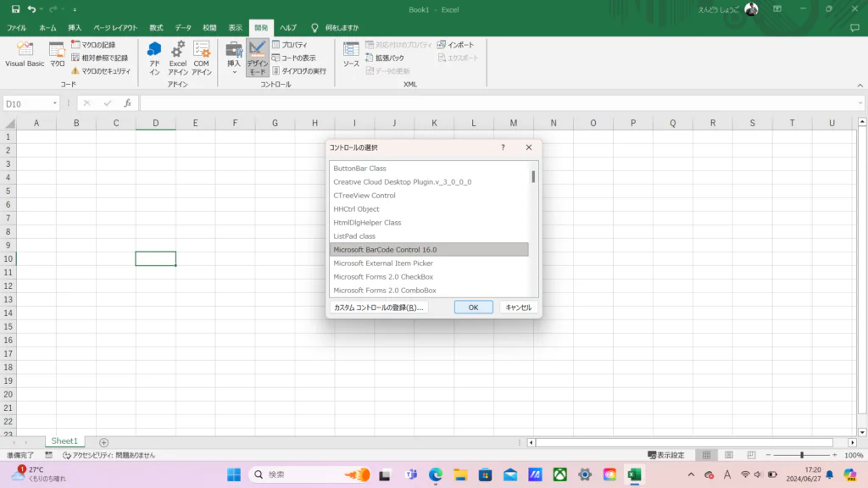Zoom out with the minus button
The height and width of the screenshot is (488, 868).
pyautogui.click(x=768, y=455)
